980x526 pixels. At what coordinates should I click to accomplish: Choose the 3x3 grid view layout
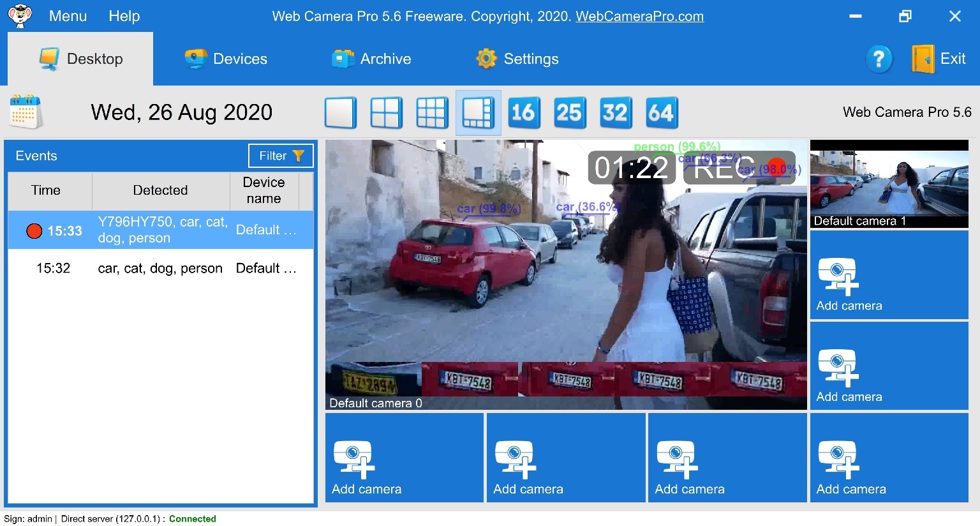pos(432,112)
